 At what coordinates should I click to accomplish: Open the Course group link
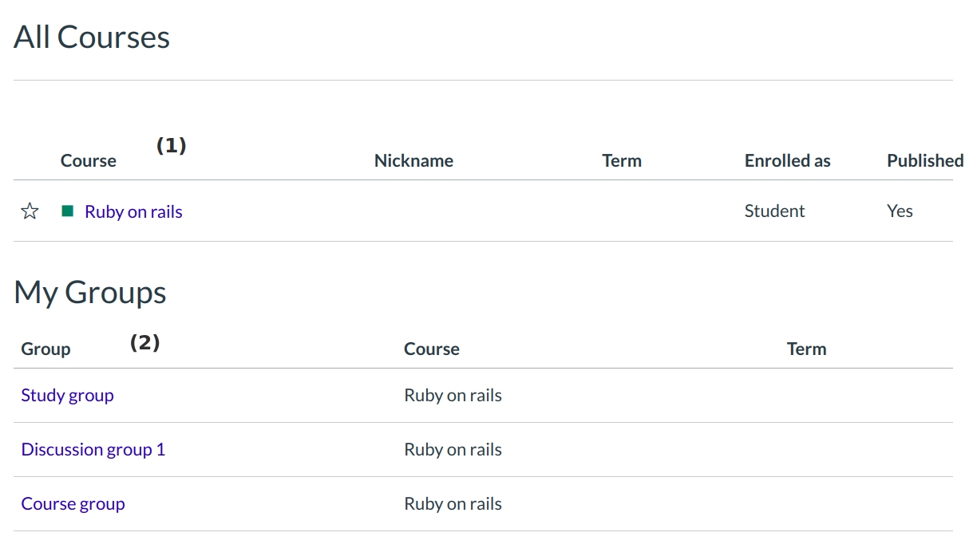tap(73, 503)
